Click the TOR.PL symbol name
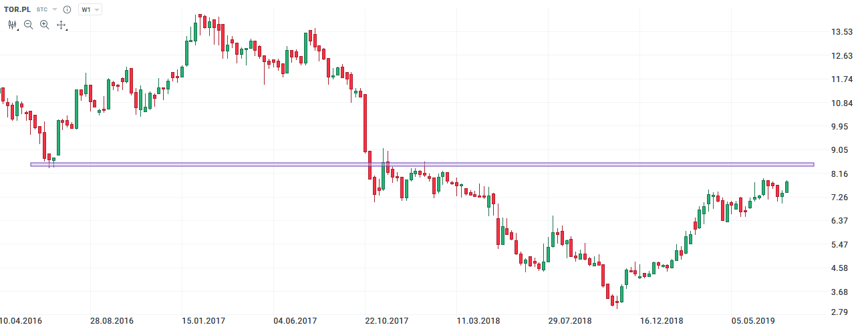The height and width of the screenshot is (329, 868). tap(17, 10)
